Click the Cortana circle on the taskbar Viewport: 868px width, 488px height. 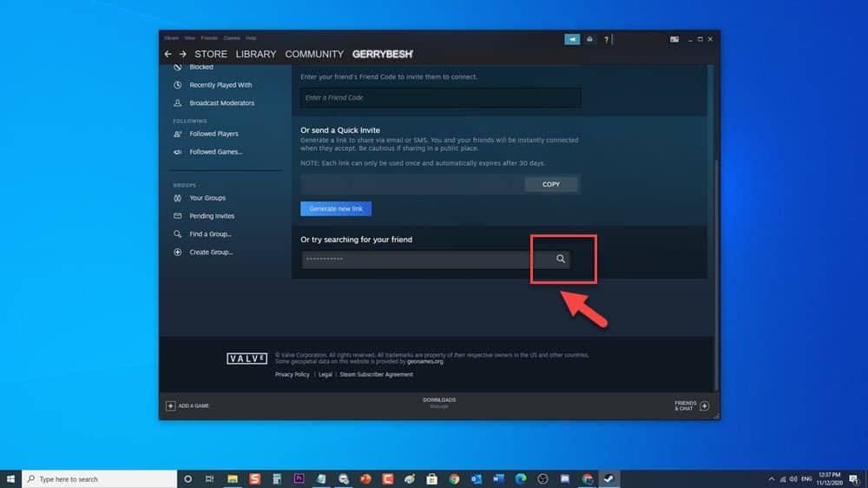pos(187,479)
